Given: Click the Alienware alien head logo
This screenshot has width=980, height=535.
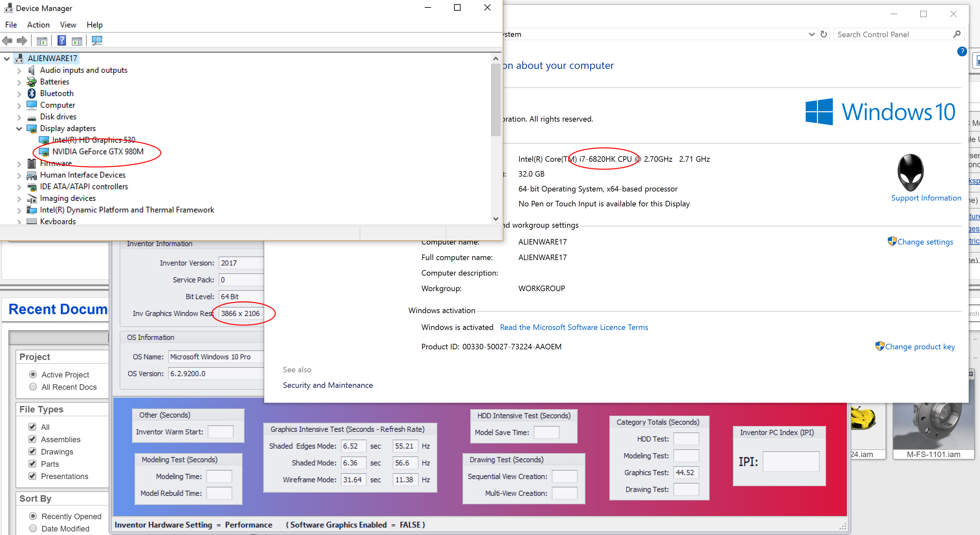Looking at the screenshot, I should [910, 172].
